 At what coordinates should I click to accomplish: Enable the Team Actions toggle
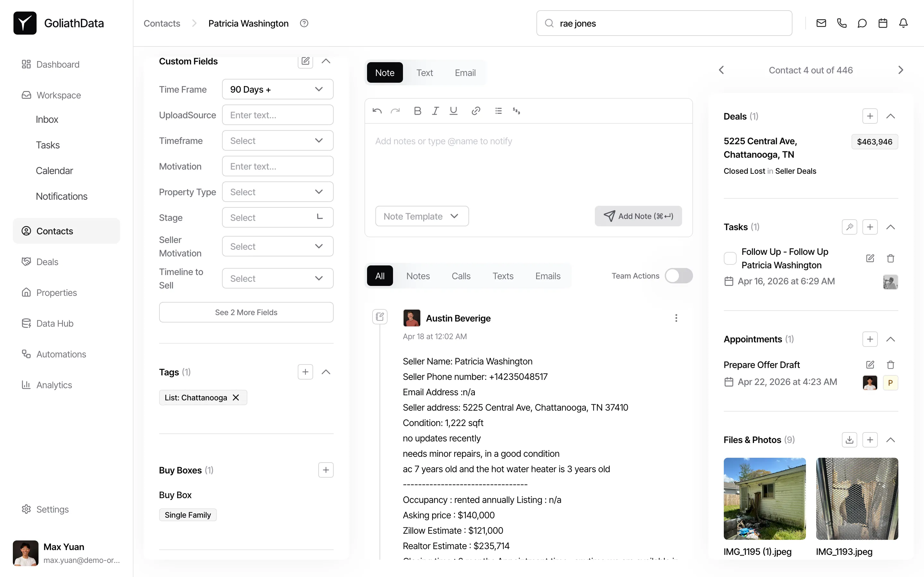pos(679,276)
